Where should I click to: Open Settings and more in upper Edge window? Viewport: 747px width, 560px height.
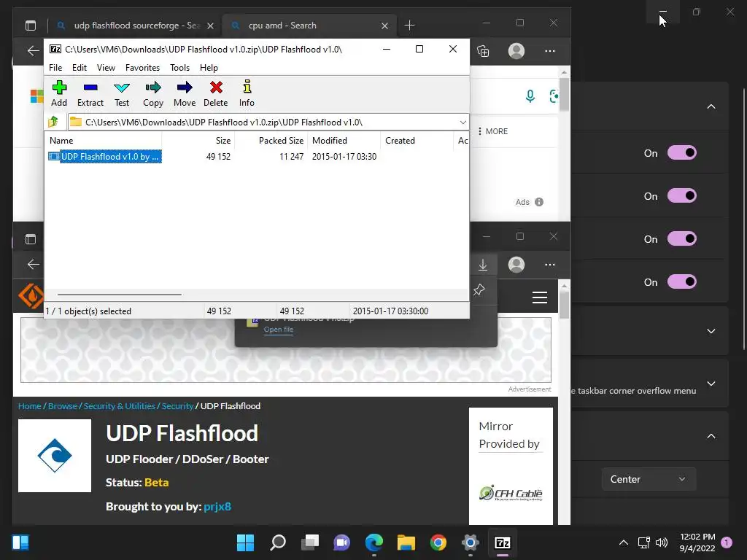550,51
